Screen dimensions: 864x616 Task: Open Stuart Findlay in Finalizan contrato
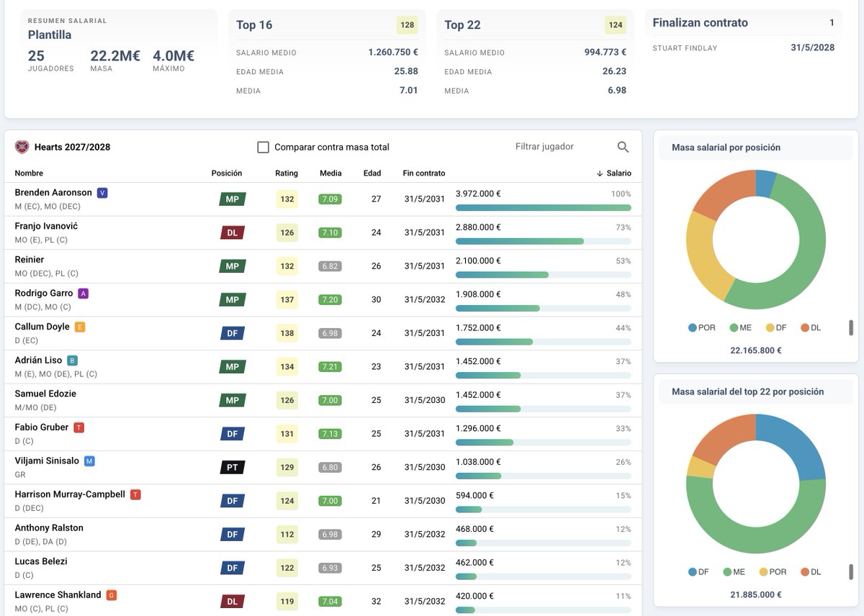pos(685,48)
